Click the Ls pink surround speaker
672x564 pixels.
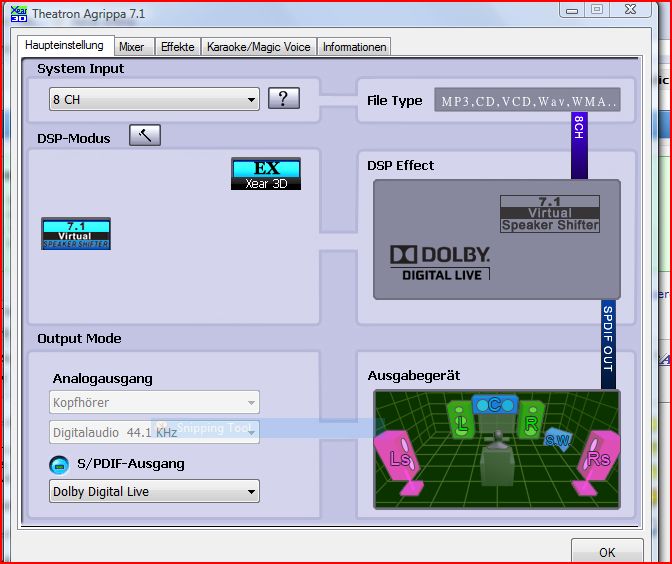click(400, 462)
